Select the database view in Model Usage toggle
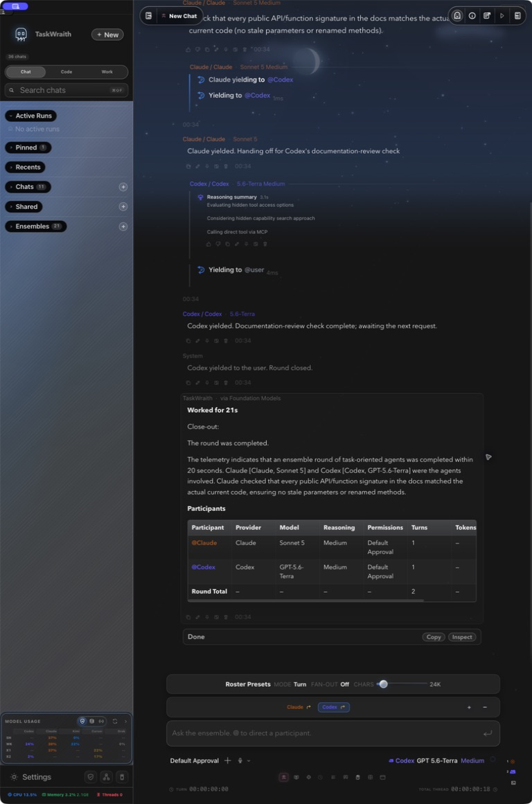The image size is (532, 804). click(x=92, y=722)
